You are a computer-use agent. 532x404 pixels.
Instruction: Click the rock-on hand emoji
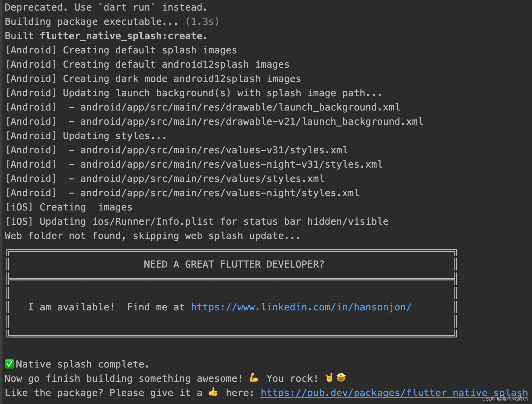tap(329, 378)
